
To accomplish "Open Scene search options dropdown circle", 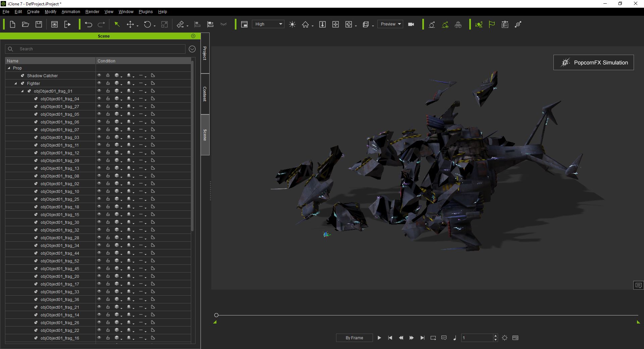I will [192, 49].
